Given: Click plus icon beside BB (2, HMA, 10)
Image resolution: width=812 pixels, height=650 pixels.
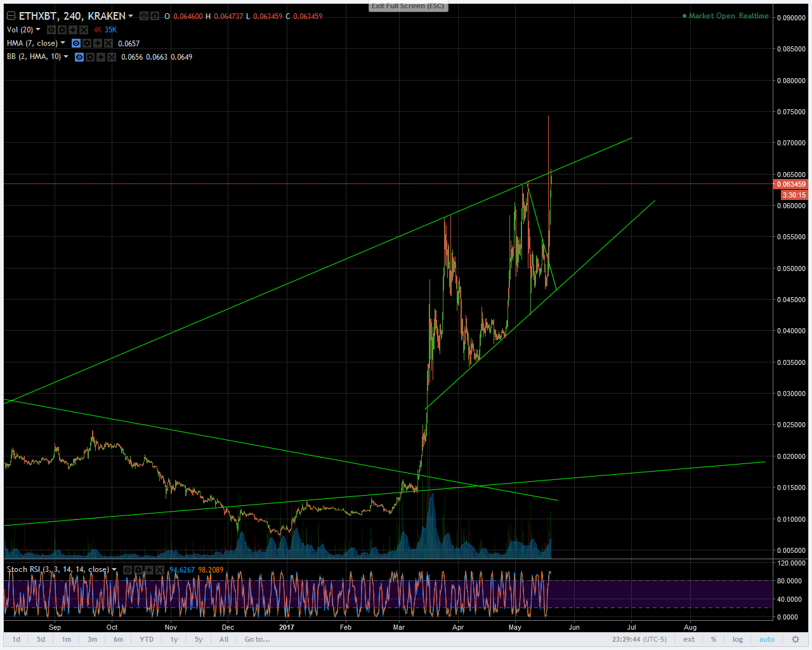Looking at the screenshot, I should (x=101, y=57).
